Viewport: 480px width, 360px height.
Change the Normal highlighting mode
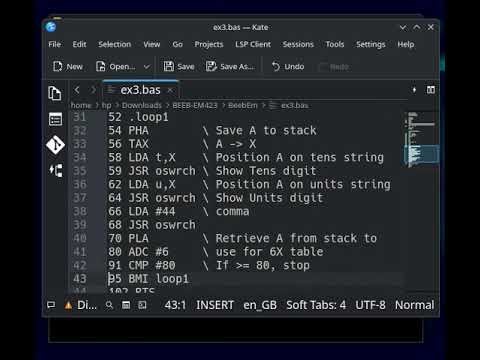point(415,305)
